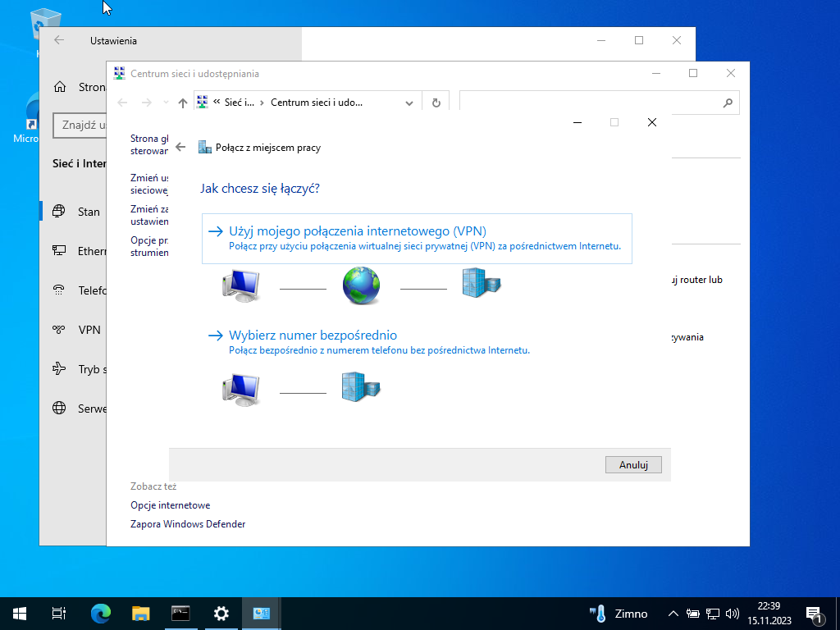Click the safely remove hardware tray icon
This screenshot has height=630, width=840.
coord(692,614)
